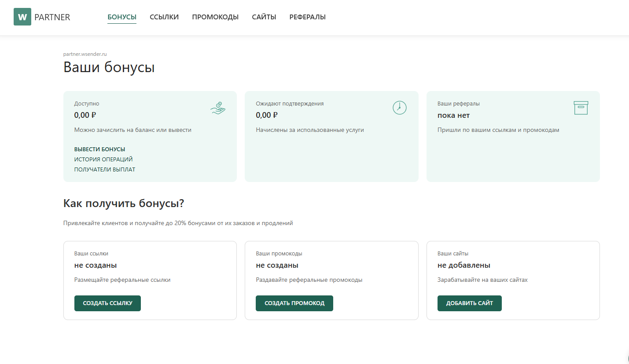Viewport: 629px width, 364px height.
Task: Open ПОЛУЧАТЕЛИ ВЫПЛАТ link
Action: click(105, 170)
